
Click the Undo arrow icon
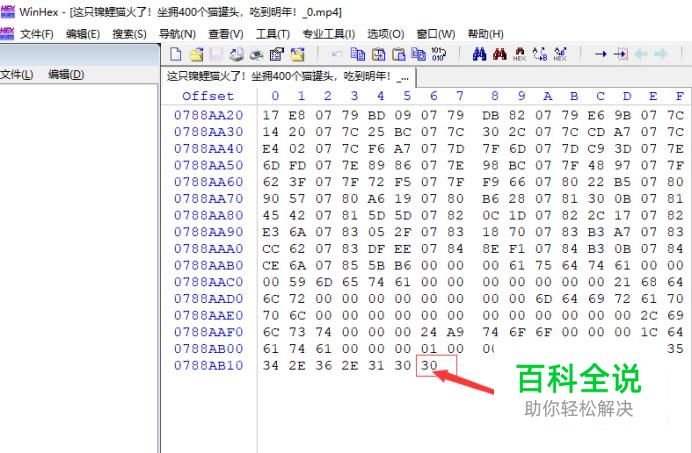point(337,54)
